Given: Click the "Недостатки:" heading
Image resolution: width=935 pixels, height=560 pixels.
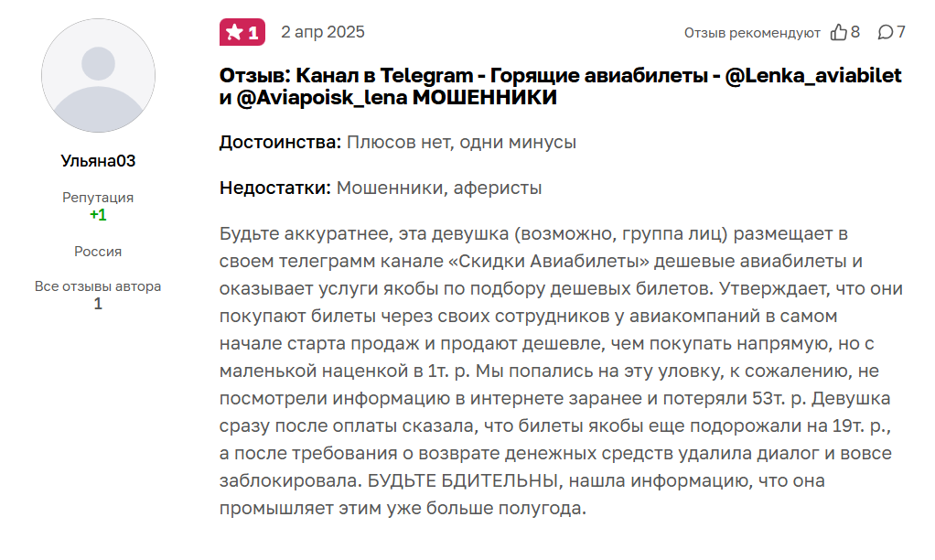Looking at the screenshot, I should pyautogui.click(x=275, y=188).
